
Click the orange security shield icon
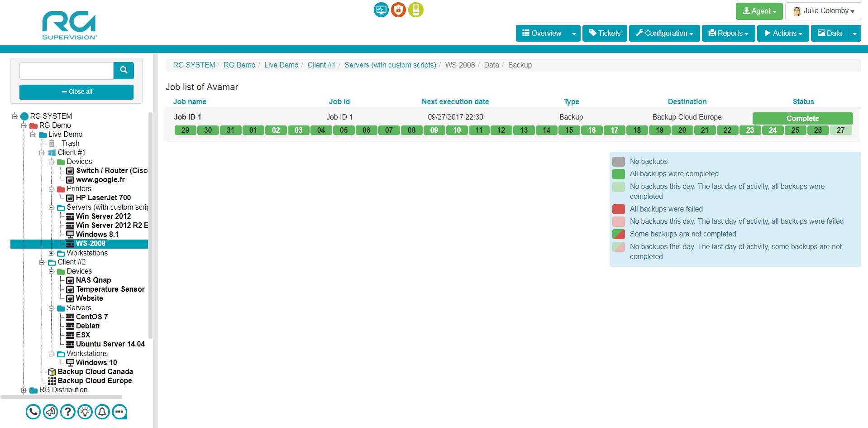[x=398, y=10]
